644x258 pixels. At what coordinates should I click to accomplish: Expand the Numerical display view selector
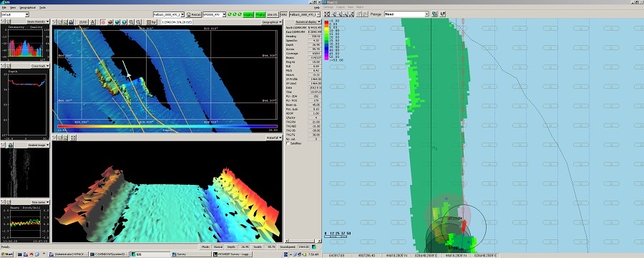coord(308,21)
